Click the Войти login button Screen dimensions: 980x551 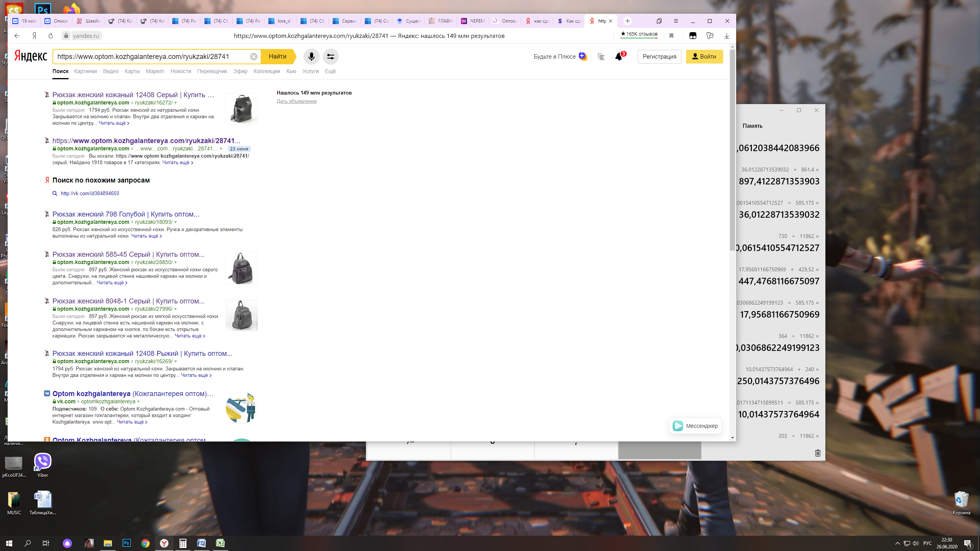tap(704, 57)
